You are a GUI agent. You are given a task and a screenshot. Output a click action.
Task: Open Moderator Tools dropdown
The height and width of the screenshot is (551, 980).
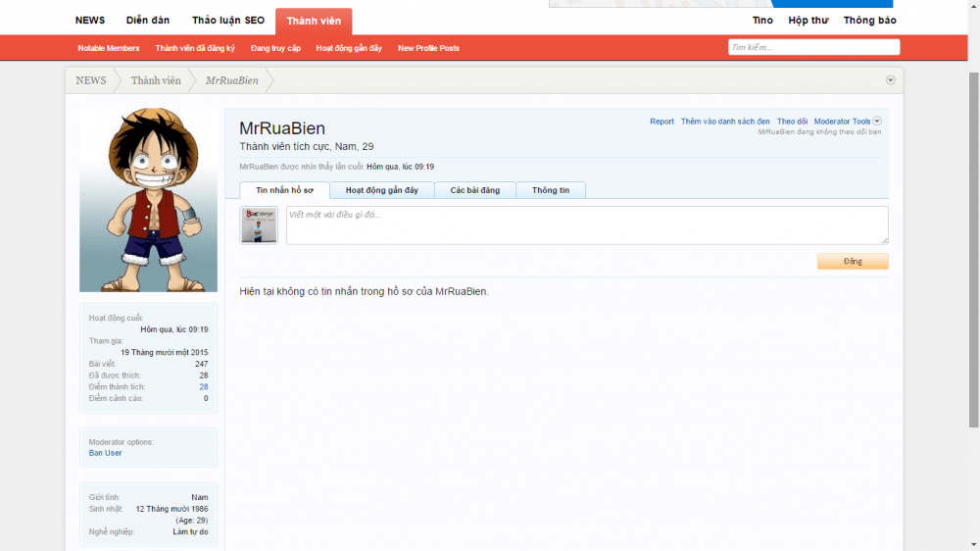(x=847, y=122)
